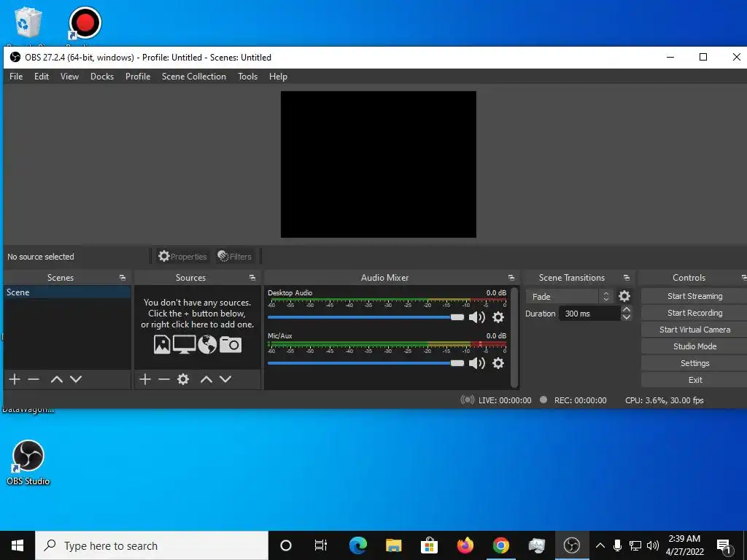Open Firefox from taskbar
This screenshot has height=560, width=747.
tap(465, 545)
